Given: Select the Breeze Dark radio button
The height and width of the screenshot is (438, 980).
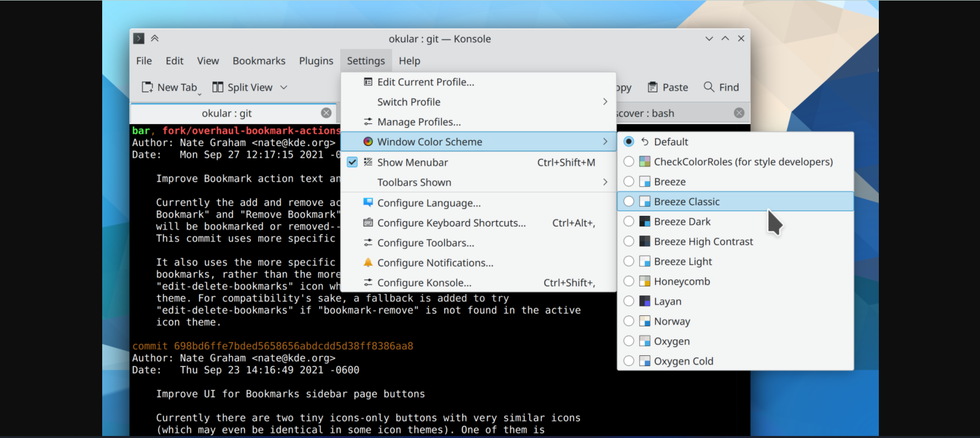Looking at the screenshot, I should tap(629, 221).
